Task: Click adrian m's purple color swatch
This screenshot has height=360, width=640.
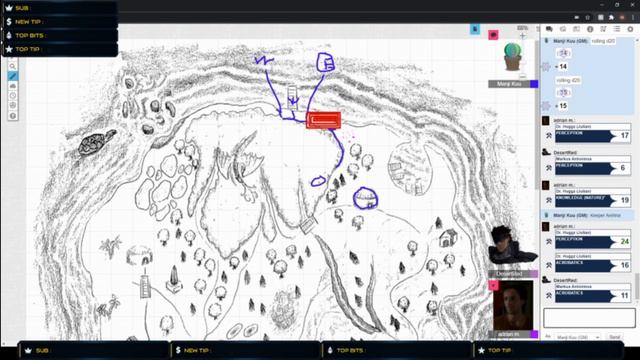Action: pyautogui.click(x=534, y=334)
